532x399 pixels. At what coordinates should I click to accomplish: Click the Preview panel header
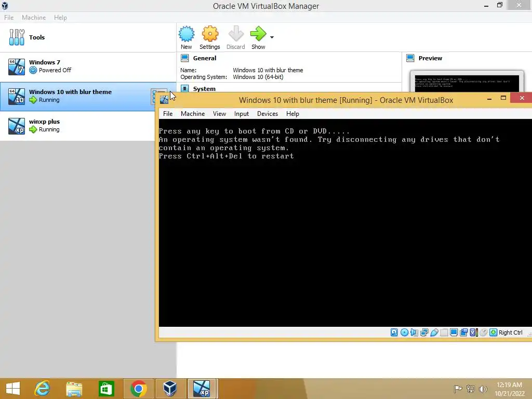pyautogui.click(x=430, y=58)
